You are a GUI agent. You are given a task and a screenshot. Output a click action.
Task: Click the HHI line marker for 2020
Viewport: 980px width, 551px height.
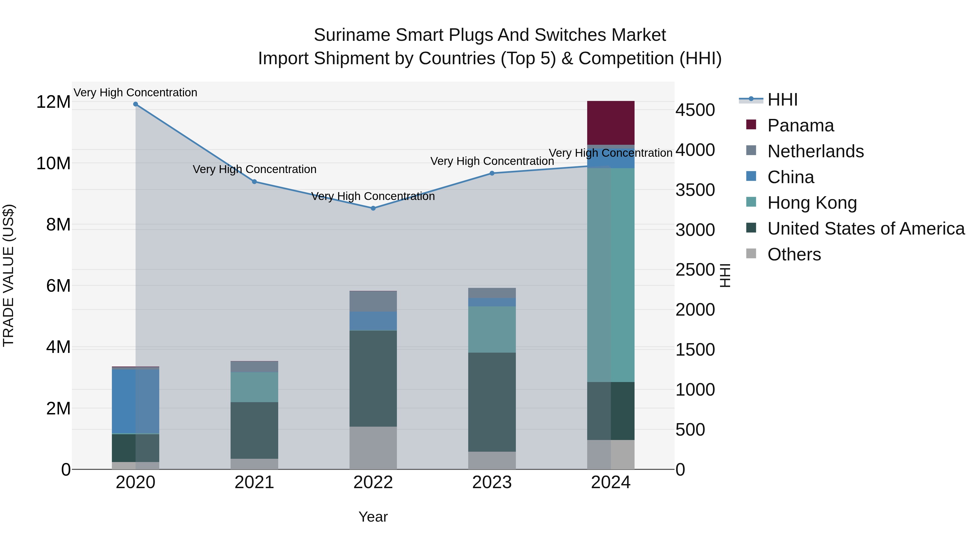[136, 104]
